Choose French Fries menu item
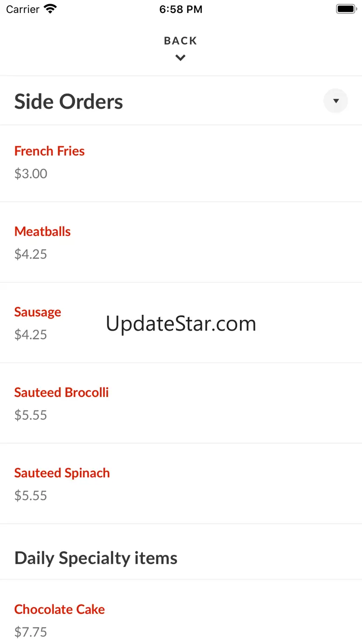The width and height of the screenshot is (362, 644). click(x=50, y=151)
